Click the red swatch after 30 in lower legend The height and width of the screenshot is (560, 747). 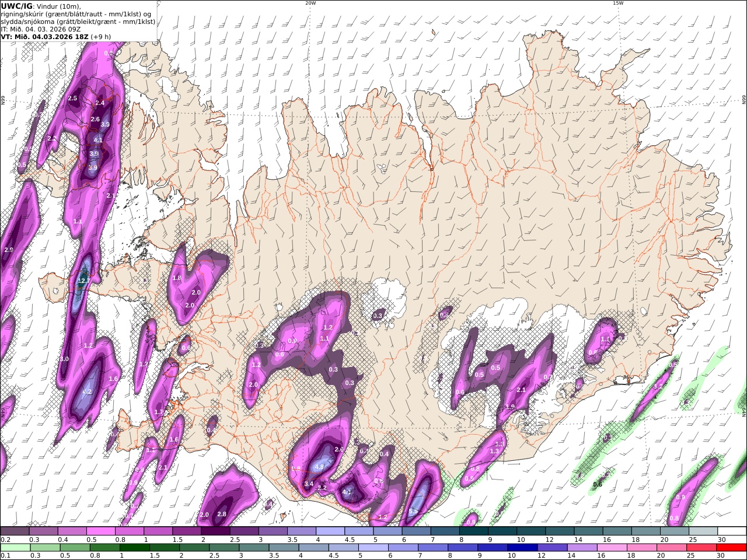point(732,548)
